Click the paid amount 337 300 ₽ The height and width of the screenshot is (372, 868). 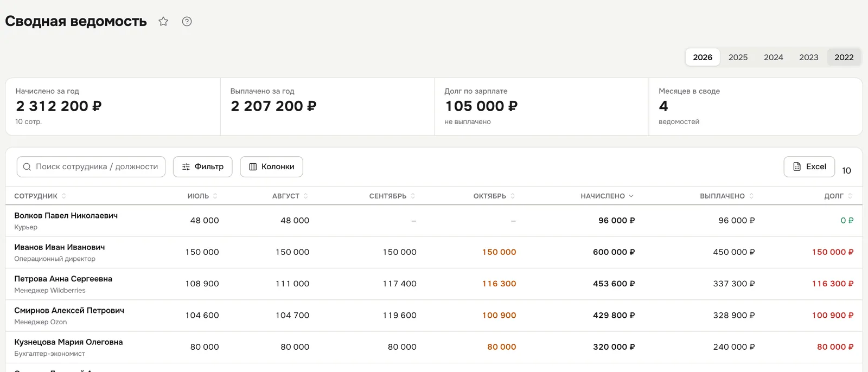pos(734,284)
